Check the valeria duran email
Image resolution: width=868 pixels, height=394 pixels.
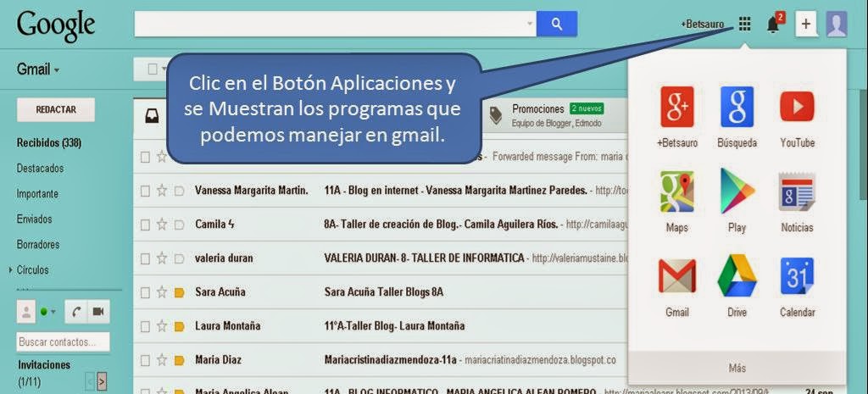click(145, 258)
